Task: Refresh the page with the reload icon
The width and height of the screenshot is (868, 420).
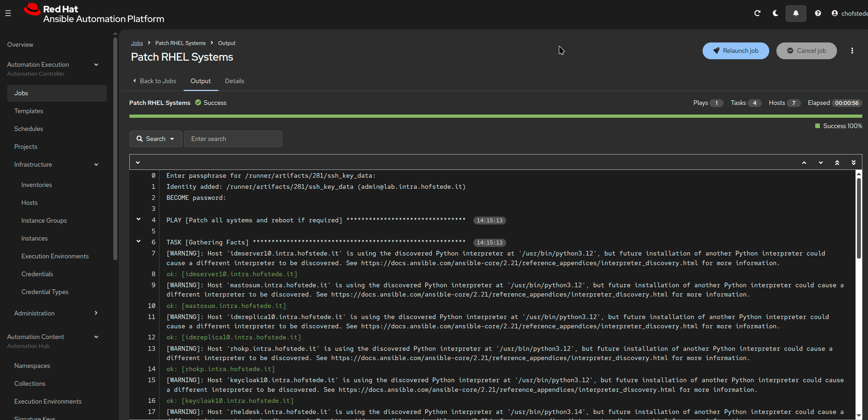Action: (757, 13)
